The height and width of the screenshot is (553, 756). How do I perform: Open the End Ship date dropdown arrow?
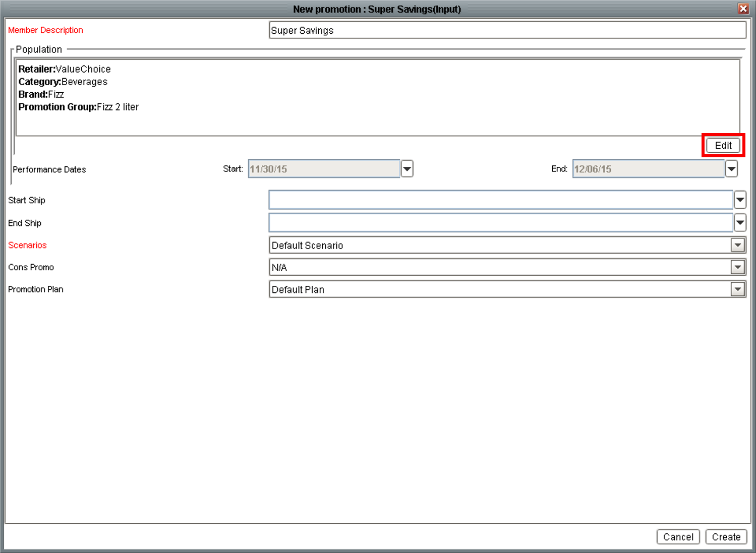tap(740, 222)
